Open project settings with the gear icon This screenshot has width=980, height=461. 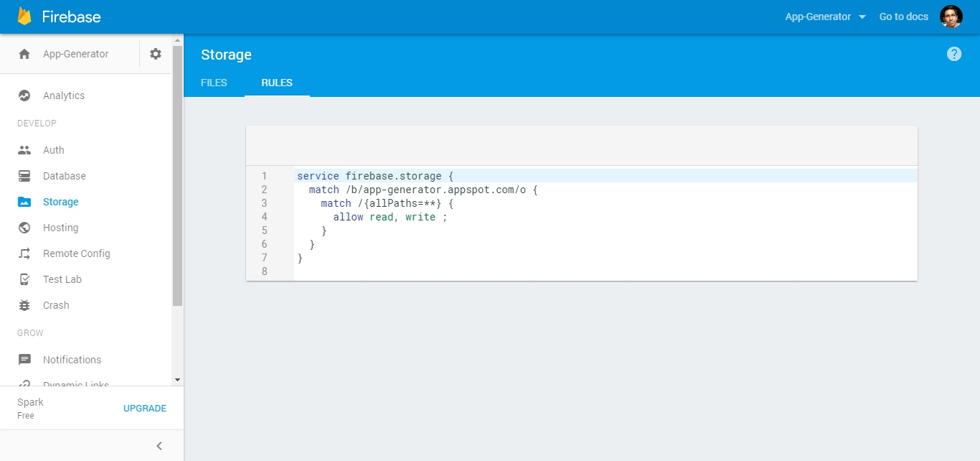(x=156, y=53)
